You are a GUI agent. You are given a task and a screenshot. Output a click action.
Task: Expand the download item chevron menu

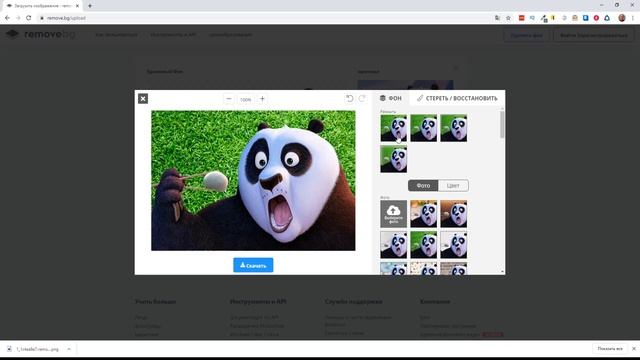69,349
